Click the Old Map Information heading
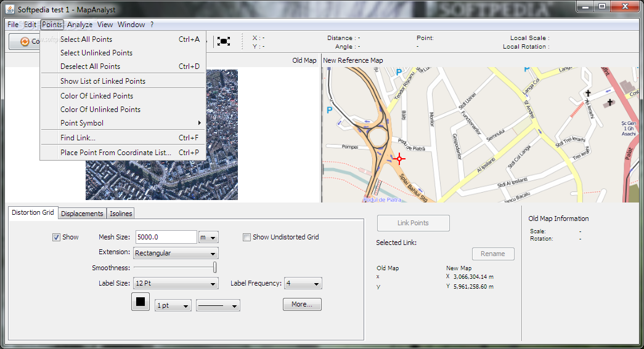Image resolution: width=644 pixels, height=349 pixels. tap(558, 219)
